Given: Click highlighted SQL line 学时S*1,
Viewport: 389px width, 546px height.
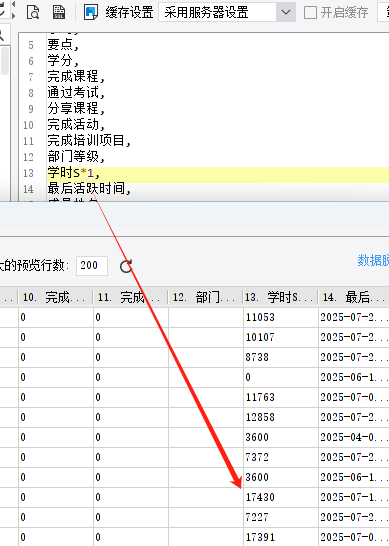Looking at the screenshot, I should coord(73,173).
